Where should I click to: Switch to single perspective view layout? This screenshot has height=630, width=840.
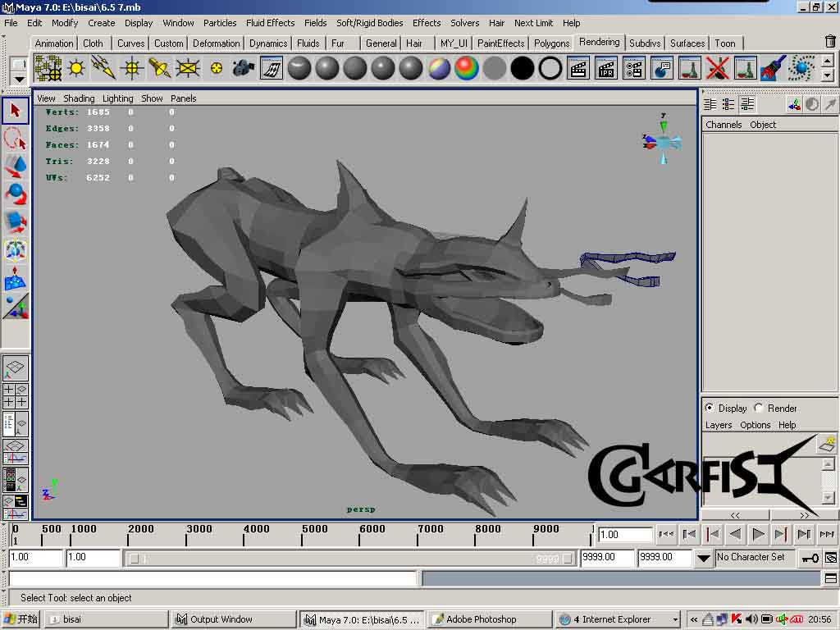pyautogui.click(x=15, y=368)
